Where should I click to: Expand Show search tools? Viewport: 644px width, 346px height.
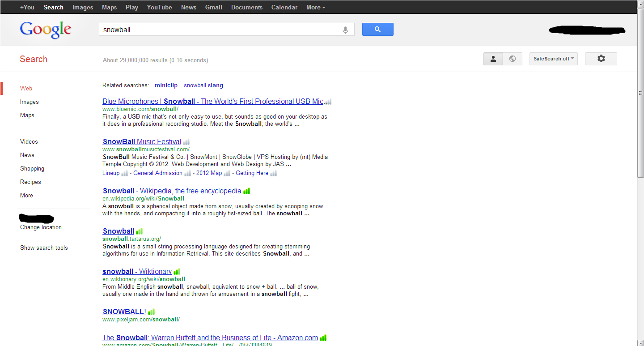click(x=44, y=248)
